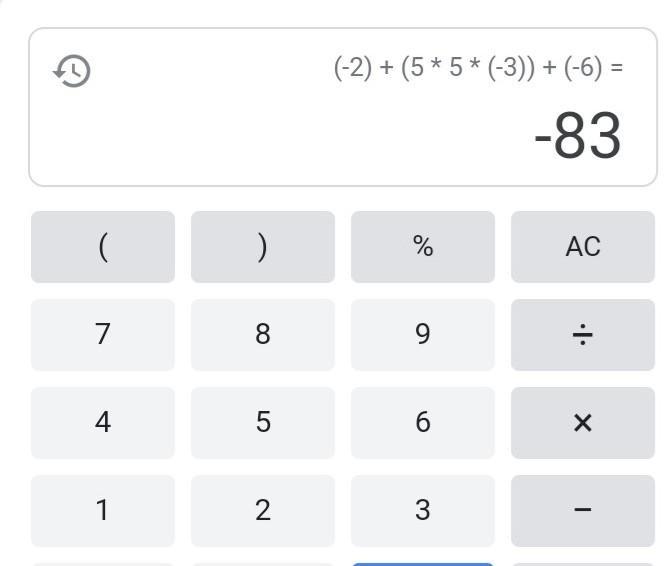The width and height of the screenshot is (667, 566).
Task: Tap the number 8 key
Action: tap(263, 335)
